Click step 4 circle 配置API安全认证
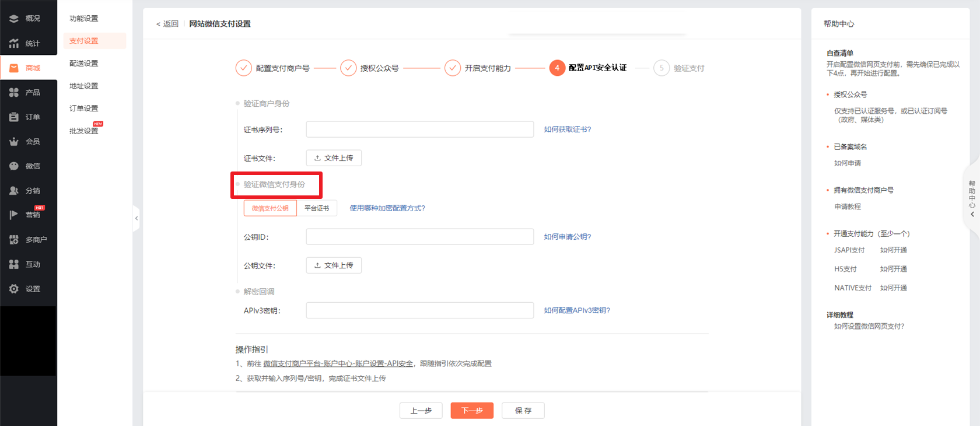Image resolution: width=980 pixels, height=427 pixels. point(557,68)
